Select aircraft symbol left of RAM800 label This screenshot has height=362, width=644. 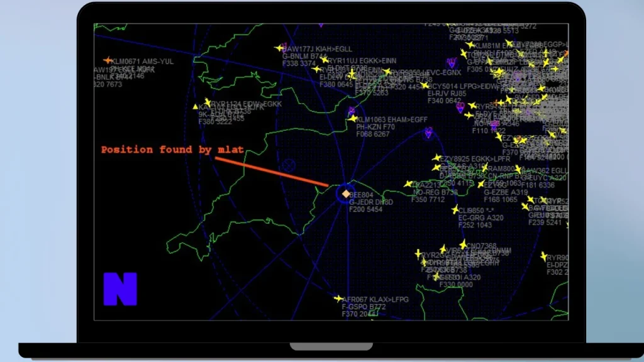[x=485, y=167]
